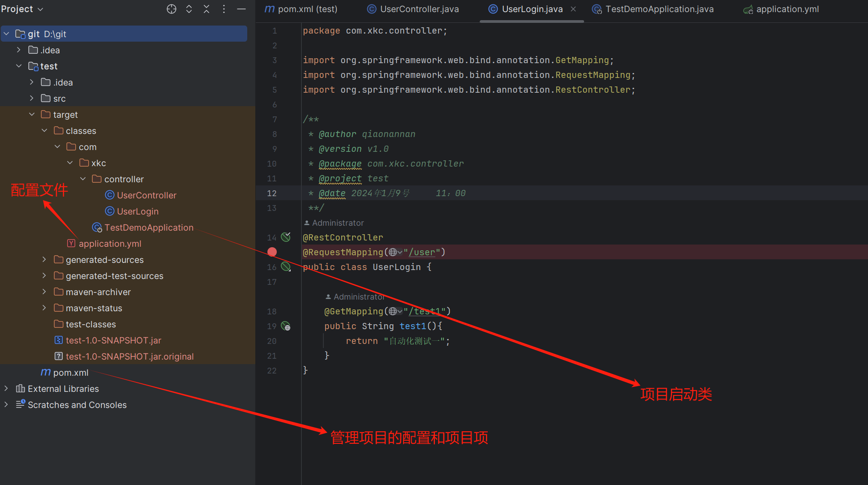Open the globe URL dropdown before "/user"
The image size is (868, 485).
tap(395, 253)
